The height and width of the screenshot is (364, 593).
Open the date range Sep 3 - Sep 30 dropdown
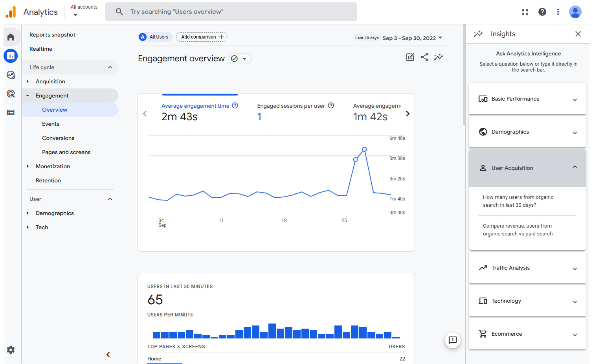tap(413, 38)
